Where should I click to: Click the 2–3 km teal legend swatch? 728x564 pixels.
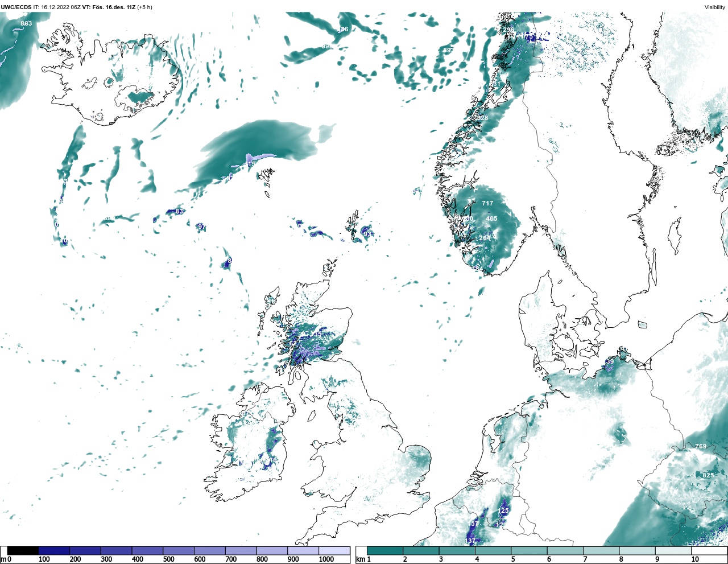[421, 550]
